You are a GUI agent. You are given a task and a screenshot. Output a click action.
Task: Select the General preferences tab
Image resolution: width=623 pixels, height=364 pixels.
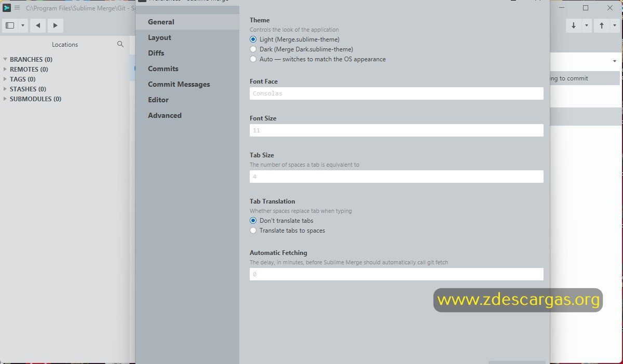pos(187,22)
